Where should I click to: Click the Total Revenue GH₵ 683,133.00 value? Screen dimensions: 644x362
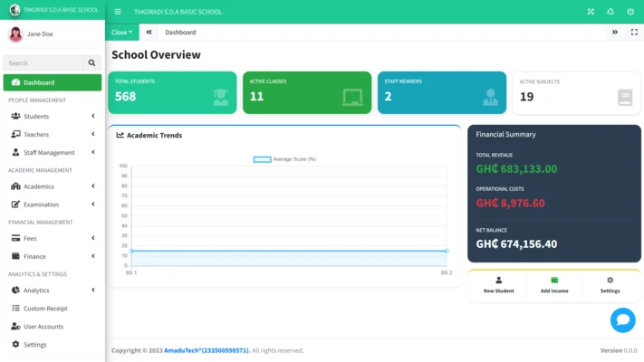[x=516, y=168]
